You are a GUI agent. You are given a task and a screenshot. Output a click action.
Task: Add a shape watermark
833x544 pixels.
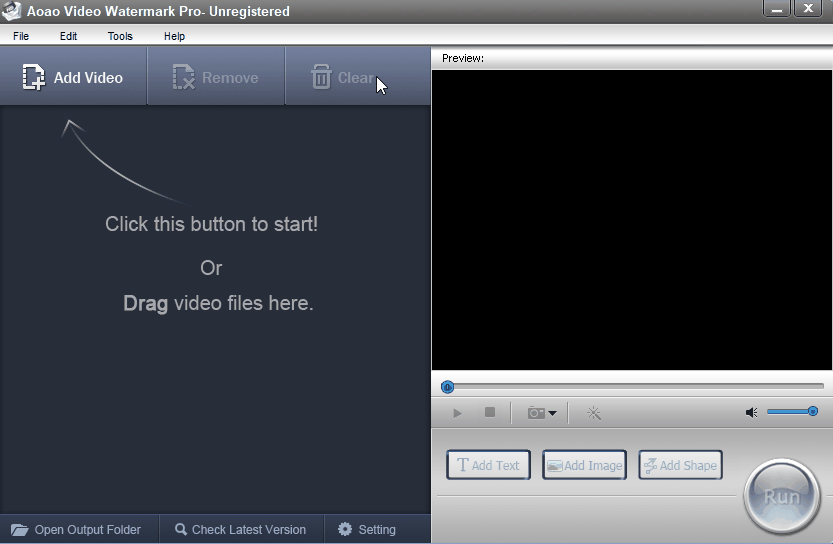(x=680, y=465)
